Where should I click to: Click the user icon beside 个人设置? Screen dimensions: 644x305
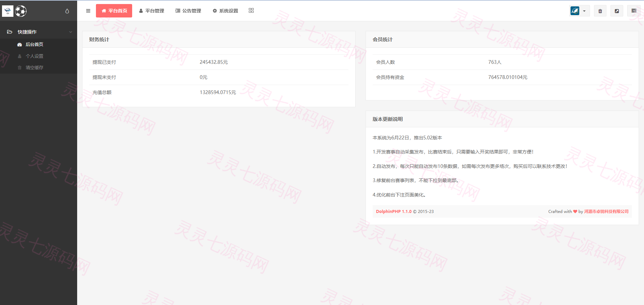point(20,56)
